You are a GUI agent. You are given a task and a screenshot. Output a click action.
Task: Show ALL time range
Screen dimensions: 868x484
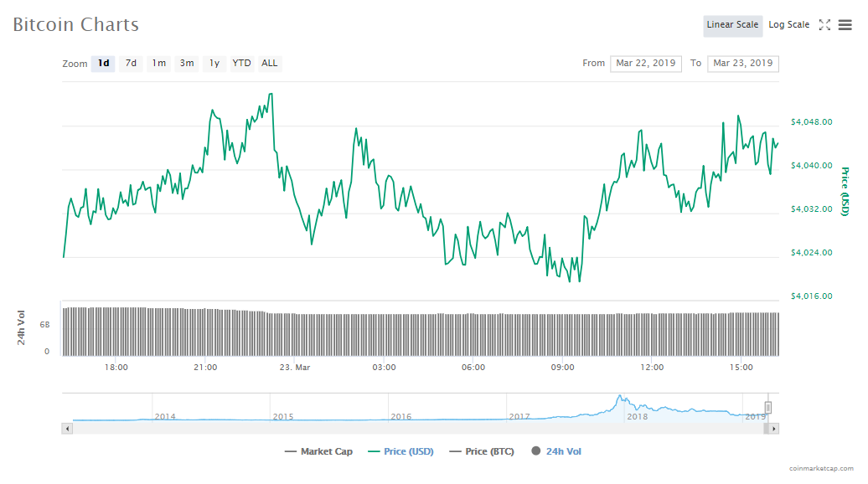269,64
